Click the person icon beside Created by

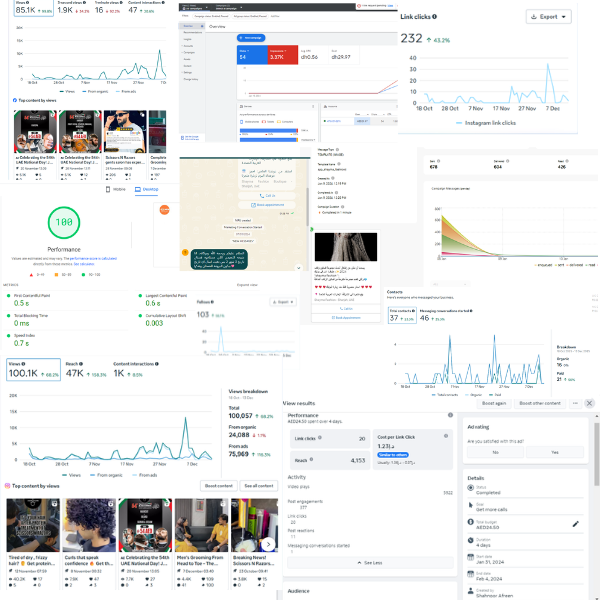point(471,590)
